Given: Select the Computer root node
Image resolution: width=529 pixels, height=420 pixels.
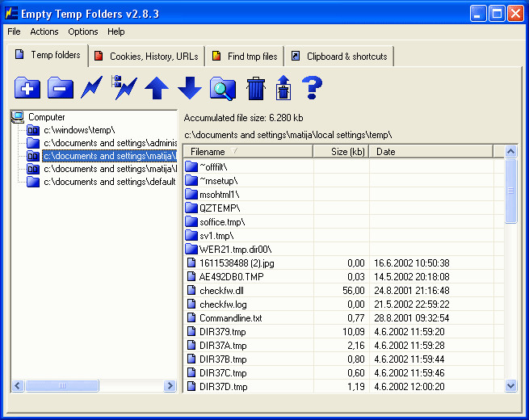Looking at the screenshot, I should tap(47, 117).
